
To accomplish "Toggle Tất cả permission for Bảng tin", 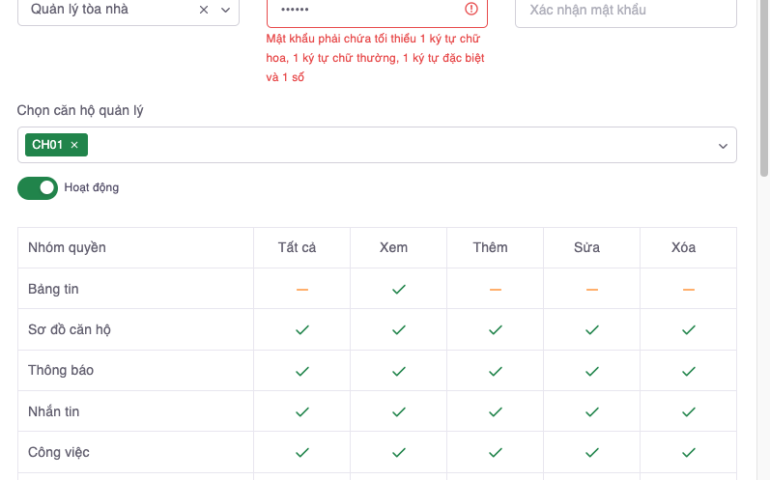I will point(301,289).
